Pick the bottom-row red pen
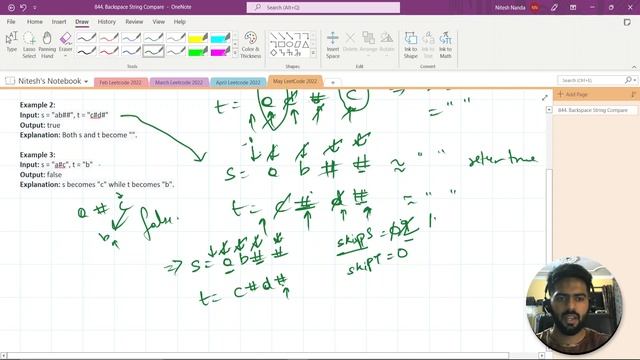Viewport: 640px width, 360px height. tap(109, 51)
